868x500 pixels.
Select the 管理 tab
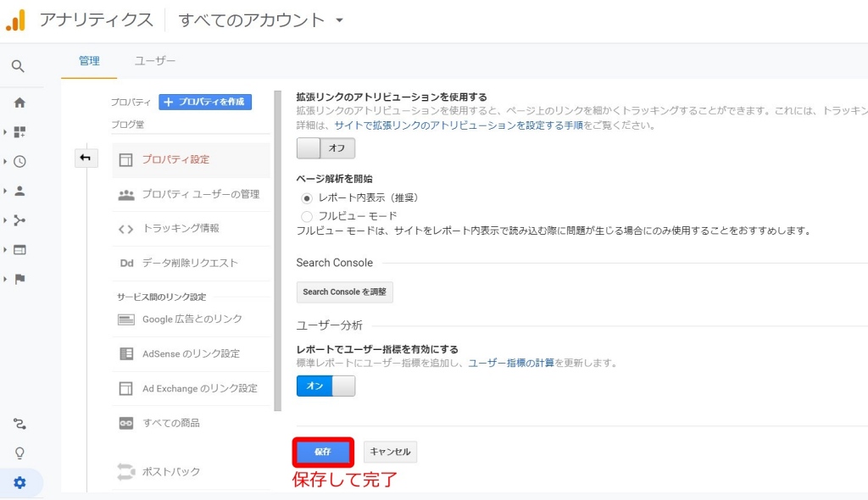(88, 61)
